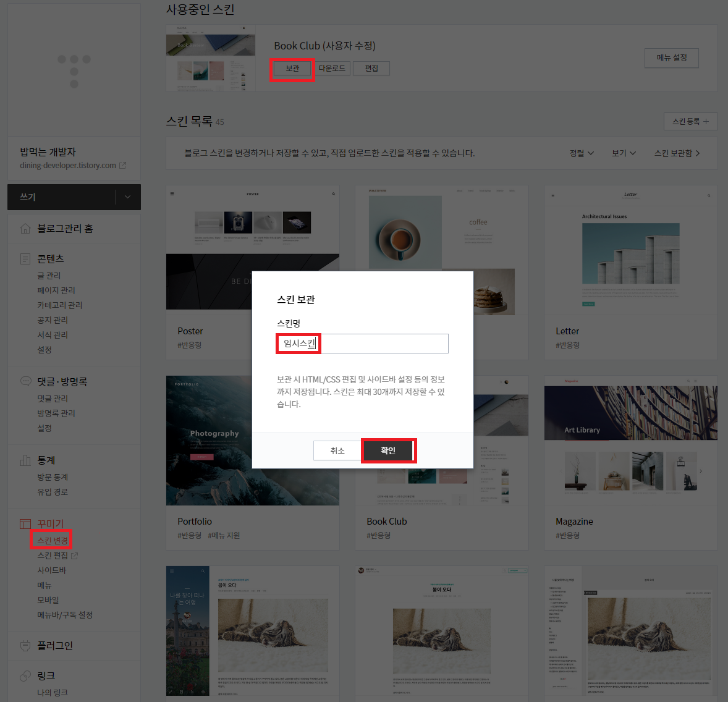Image resolution: width=728 pixels, height=702 pixels.
Task: Click external link icon next to blog URL
Action: click(x=122, y=165)
